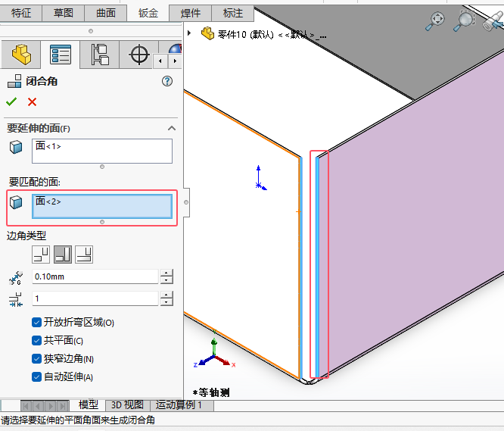
Task: Open the FeatureManager design tree tab
Action: (21, 55)
